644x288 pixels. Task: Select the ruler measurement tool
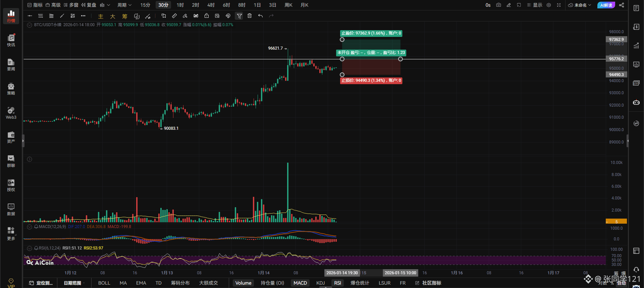(x=174, y=16)
